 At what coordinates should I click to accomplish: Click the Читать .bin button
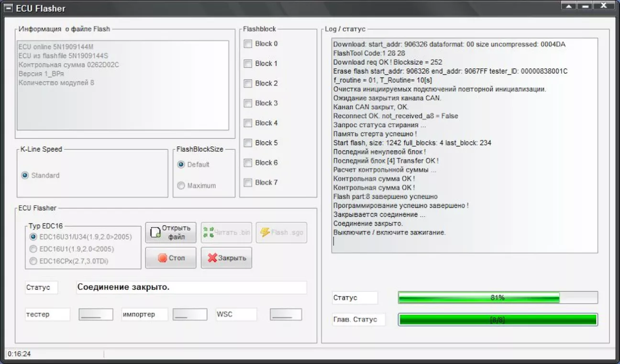click(x=226, y=232)
